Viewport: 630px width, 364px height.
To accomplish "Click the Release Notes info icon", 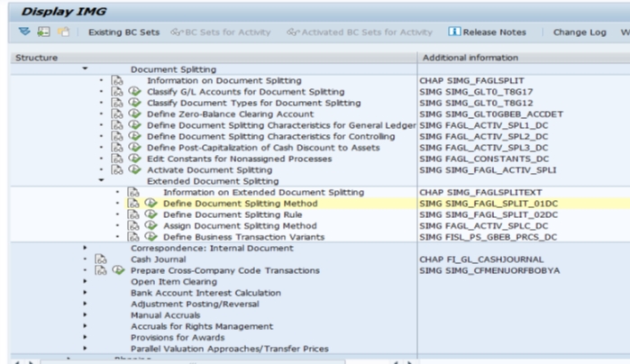I will pos(454,32).
